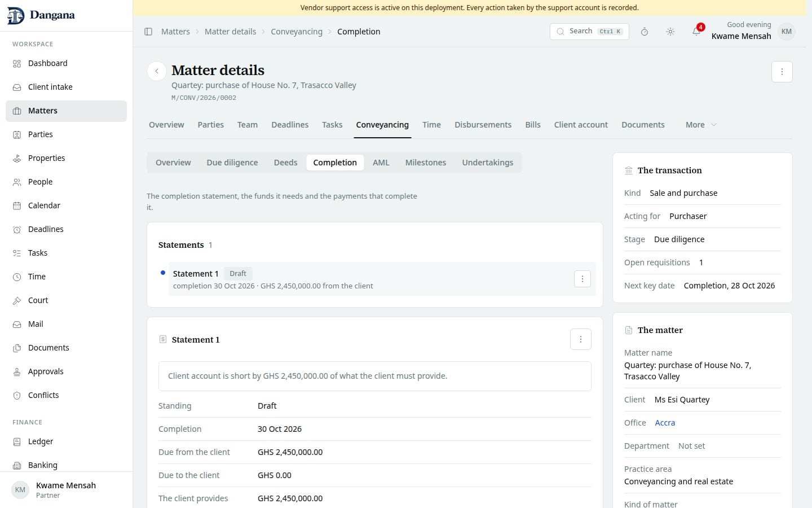Click matter reference M/CONV/2026/0002
812x508 pixels.
[x=204, y=98]
